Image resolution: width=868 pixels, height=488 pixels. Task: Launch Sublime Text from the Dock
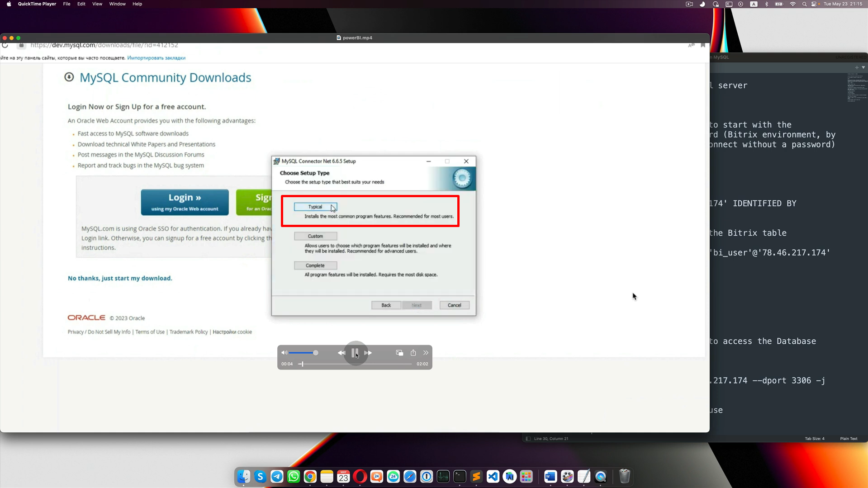475,477
